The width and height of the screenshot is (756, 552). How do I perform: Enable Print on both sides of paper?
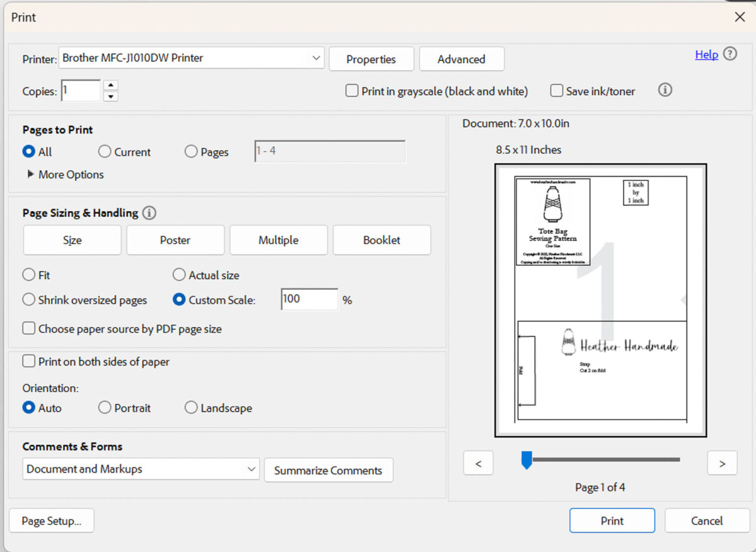point(28,362)
